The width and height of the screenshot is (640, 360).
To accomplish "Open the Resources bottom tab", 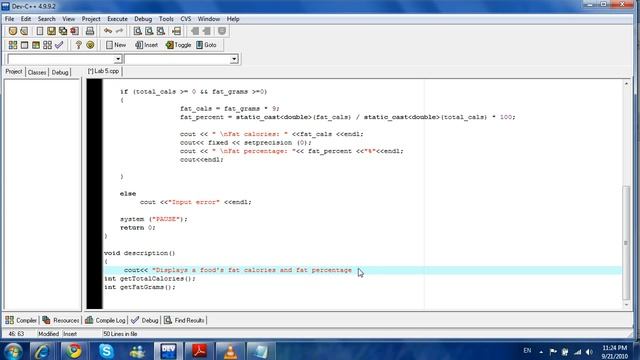I will tap(61, 320).
